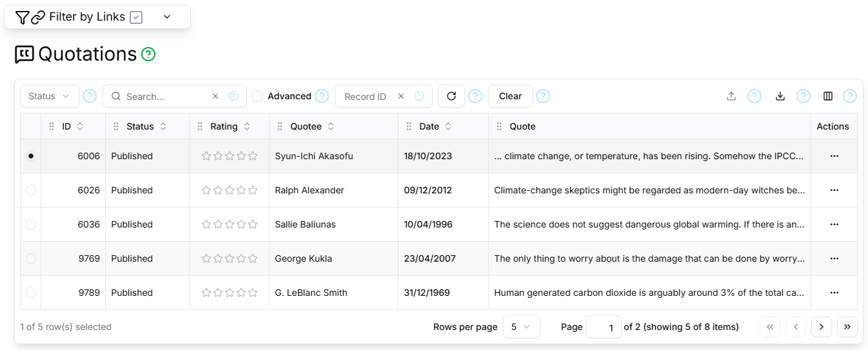Toggle the Filter by Links checkbox
Viewport: 868px width, 350px height.
pos(136,17)
